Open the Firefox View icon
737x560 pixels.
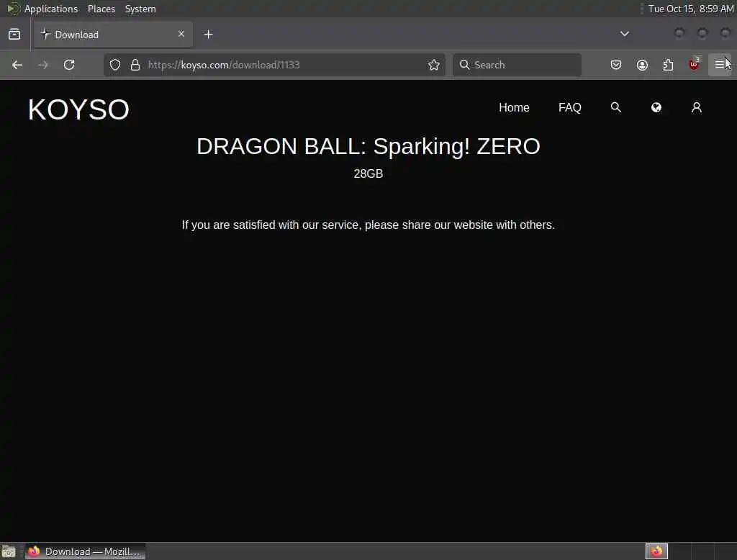(x=14, y=35)
